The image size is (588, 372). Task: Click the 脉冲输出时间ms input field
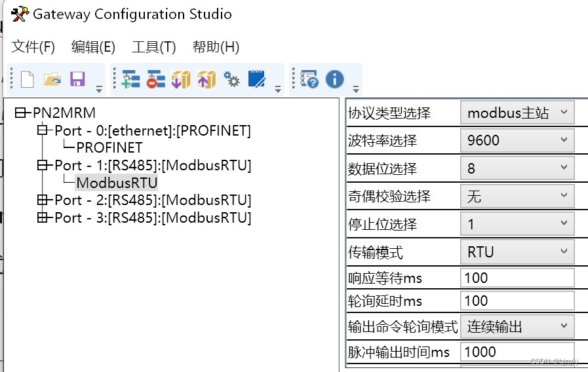[x=517, y=352]
